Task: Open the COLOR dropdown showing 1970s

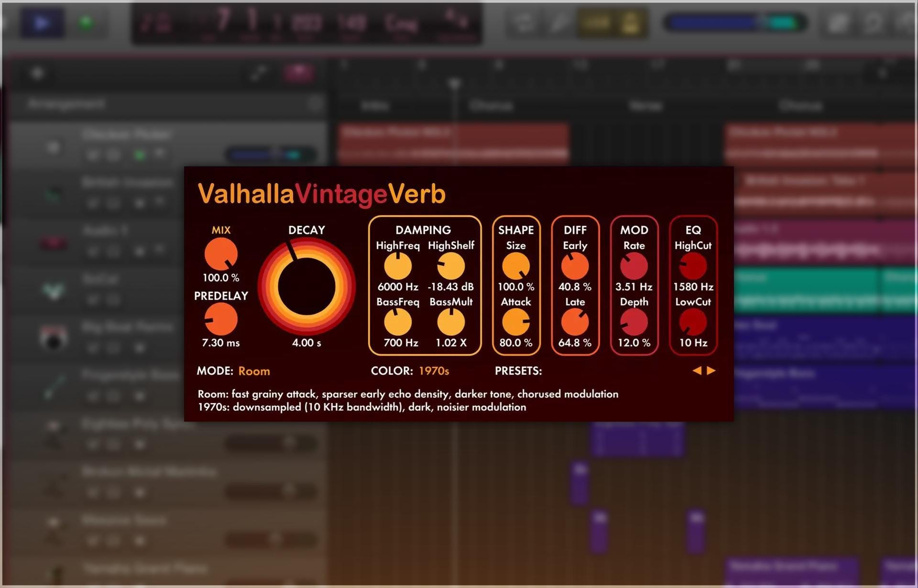Action: (x=434, y=371)
